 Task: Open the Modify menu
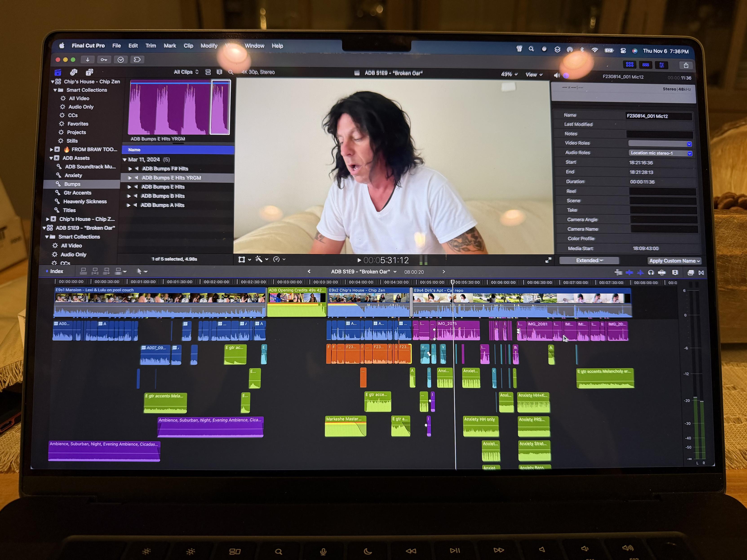pos(209,46)
